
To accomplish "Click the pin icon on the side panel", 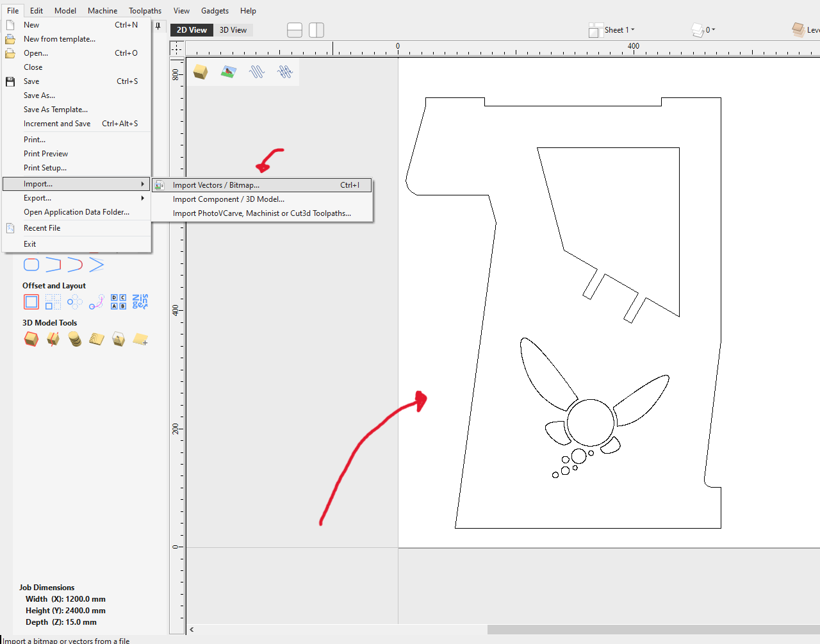I will coord(158,26).
